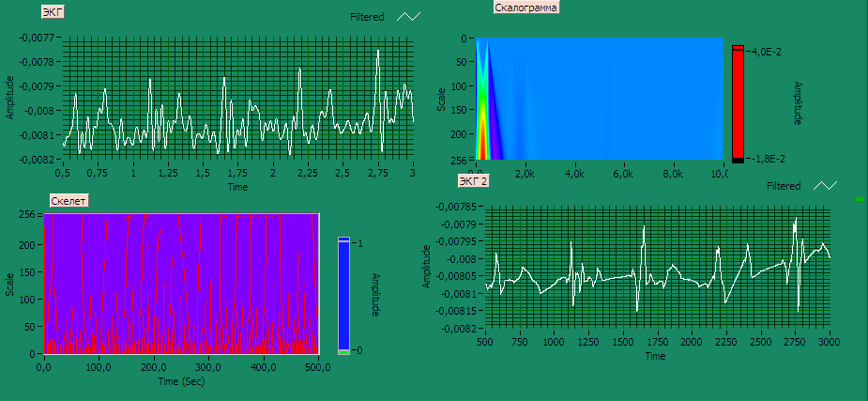Click the blue Скелет amplitude color ramp
Viewport: 868px width, 401px height.
click(x=343, y=296)
